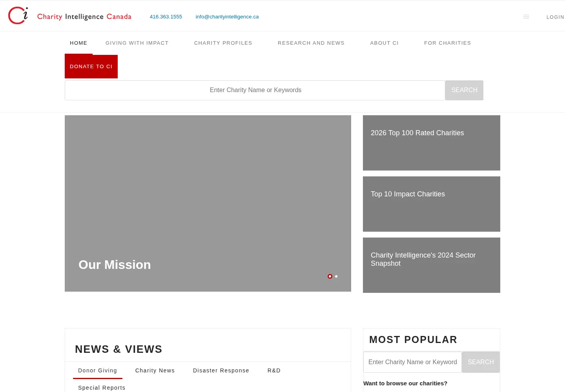Switch to the Donor Giving tab
Screen dimensions: 565x392
[98, 370]
